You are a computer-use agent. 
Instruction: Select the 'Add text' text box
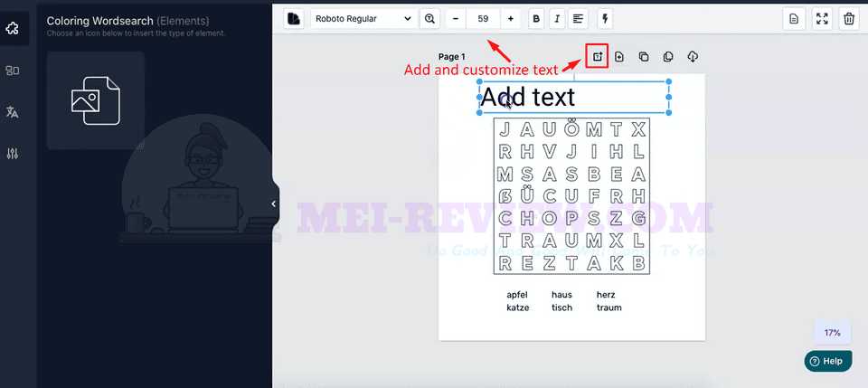pos(574,98)
